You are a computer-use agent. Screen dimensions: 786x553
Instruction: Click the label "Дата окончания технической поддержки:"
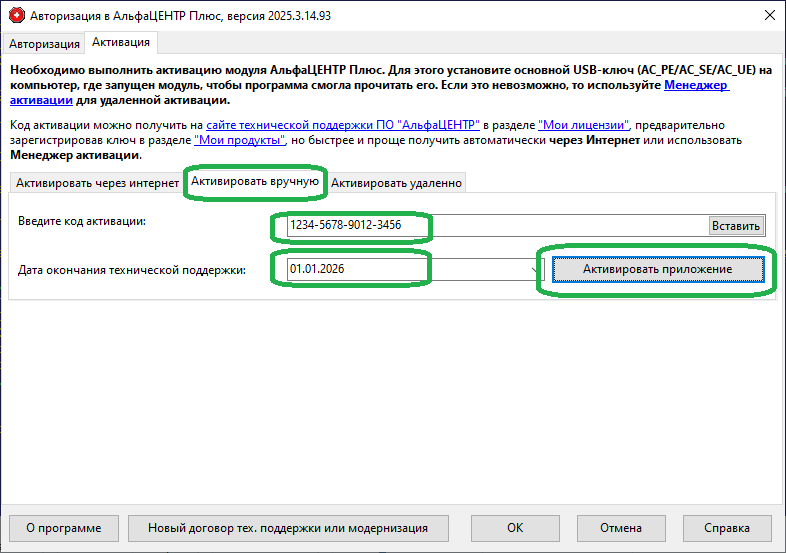tap(132, 270)
